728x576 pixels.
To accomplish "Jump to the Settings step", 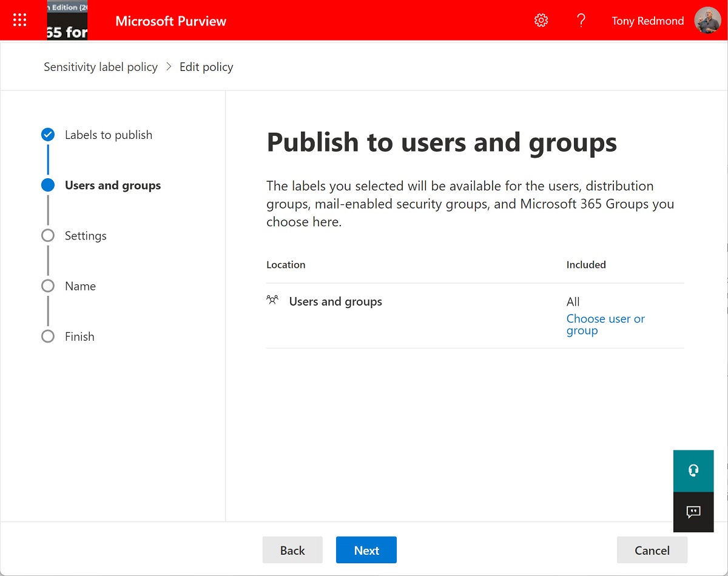I will [86, 236].
